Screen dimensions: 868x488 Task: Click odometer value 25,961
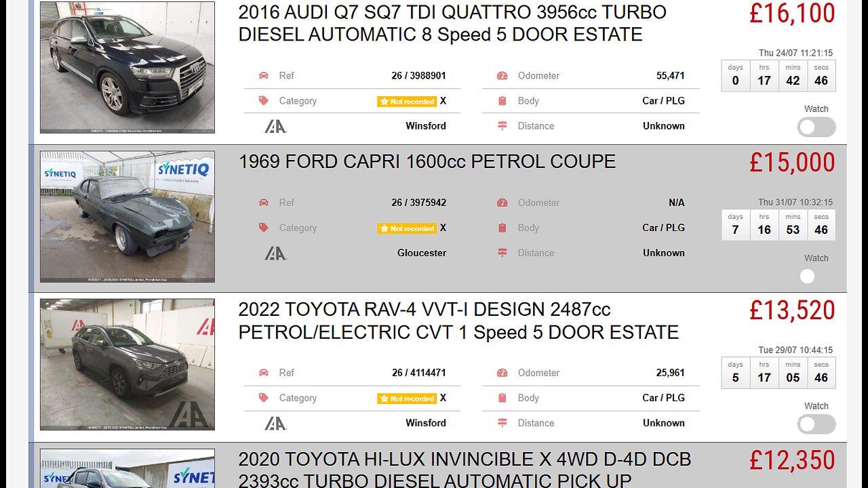[670, 373]
